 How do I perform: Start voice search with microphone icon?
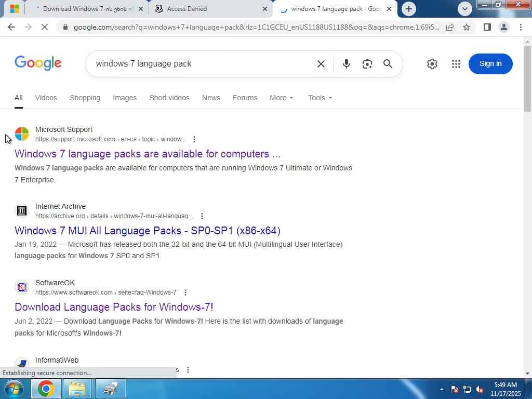[x=346, y=64]
